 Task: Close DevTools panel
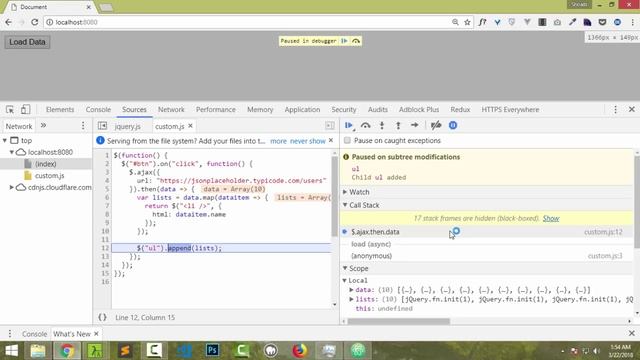click(632, 109)
